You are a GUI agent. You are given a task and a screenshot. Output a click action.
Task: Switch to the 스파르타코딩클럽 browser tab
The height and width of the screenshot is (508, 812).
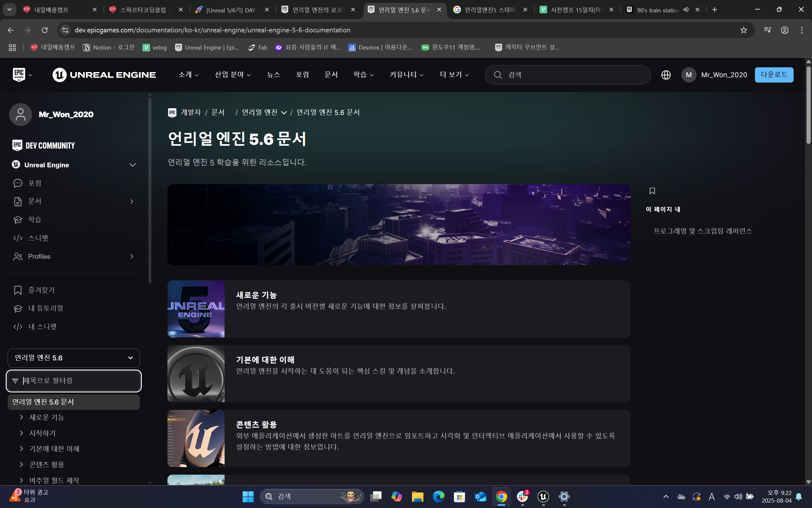coord(146,10)
